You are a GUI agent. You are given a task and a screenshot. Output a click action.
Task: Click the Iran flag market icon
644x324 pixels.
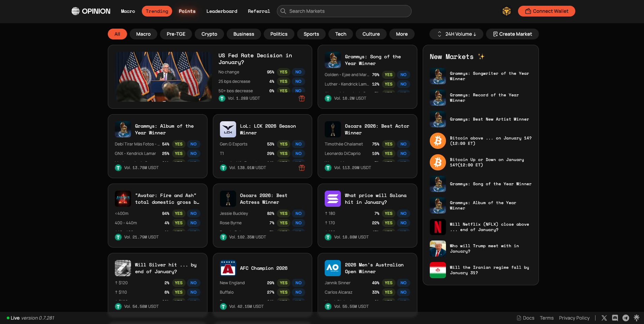[438, 270]
